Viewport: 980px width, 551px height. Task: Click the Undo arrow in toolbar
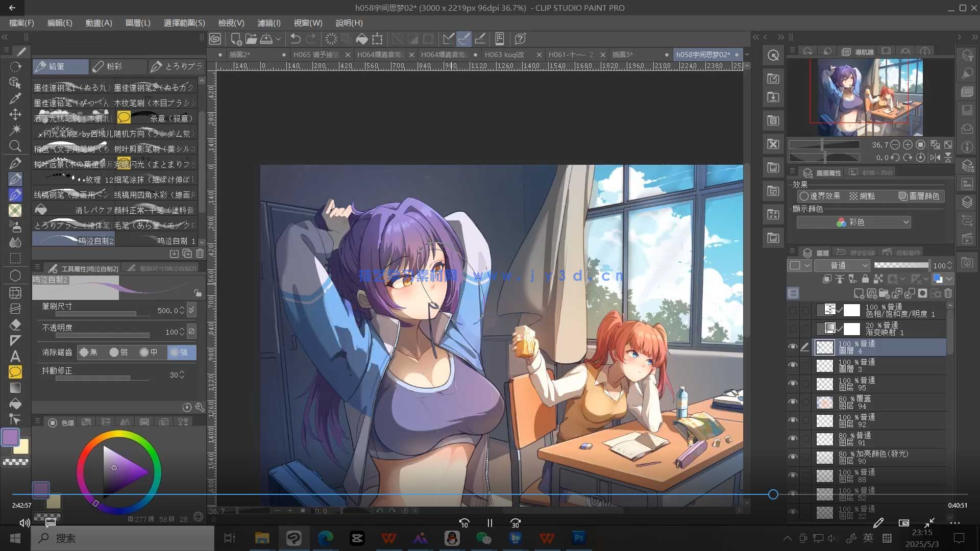coord(295,39)
